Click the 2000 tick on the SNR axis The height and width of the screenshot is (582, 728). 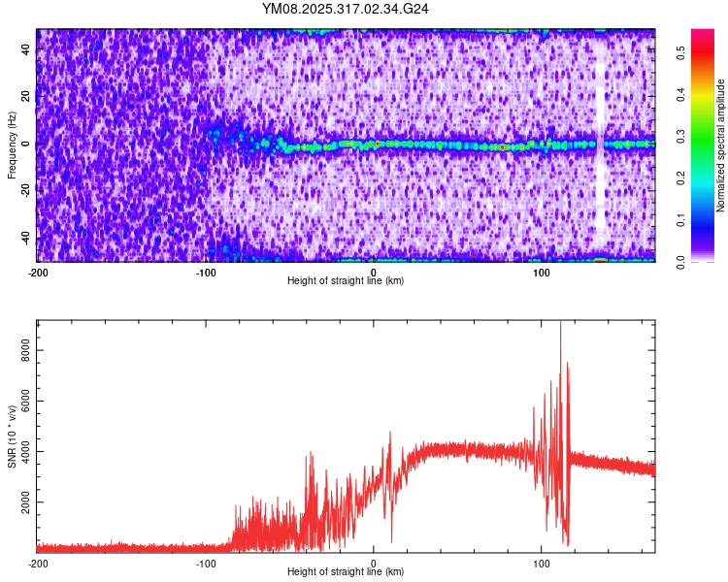(x=22, y=503)
